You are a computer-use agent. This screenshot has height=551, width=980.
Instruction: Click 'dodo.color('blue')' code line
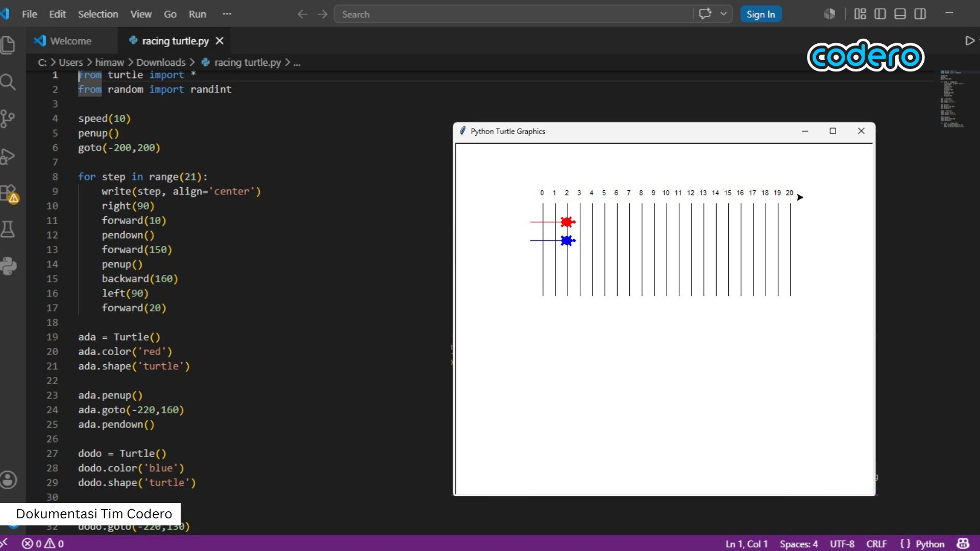(x=131, y=468)
